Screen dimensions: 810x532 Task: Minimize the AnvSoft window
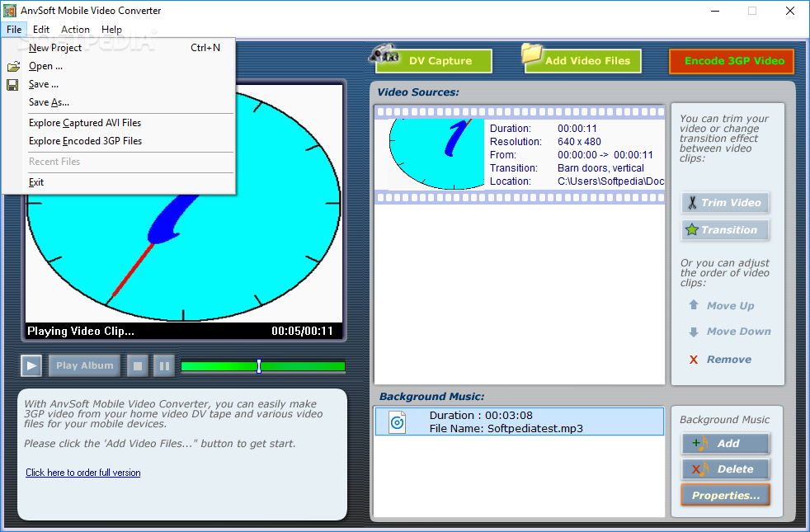tap(715, 11)
